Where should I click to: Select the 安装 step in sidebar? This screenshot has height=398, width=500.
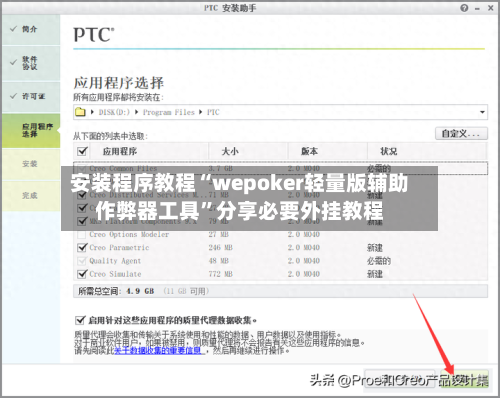[x=31, y=164]
